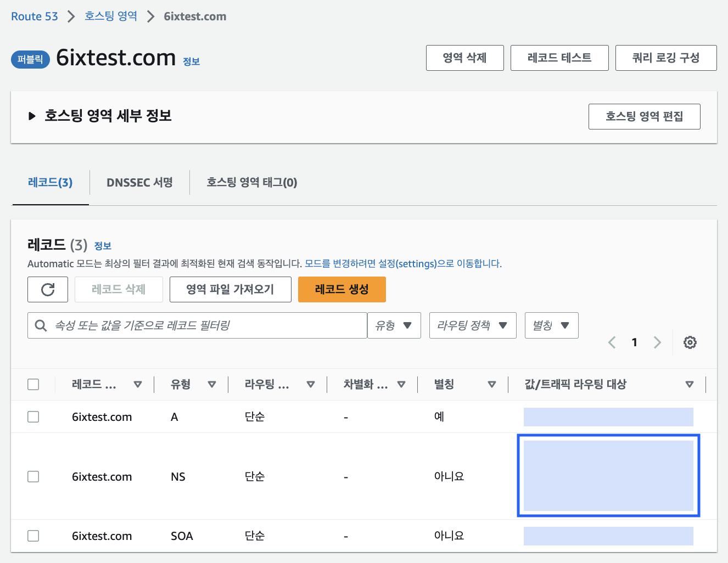This screenshot has height=563, width=728.
Task: Select the A record checkbox
Action: [x=33, y=416]
